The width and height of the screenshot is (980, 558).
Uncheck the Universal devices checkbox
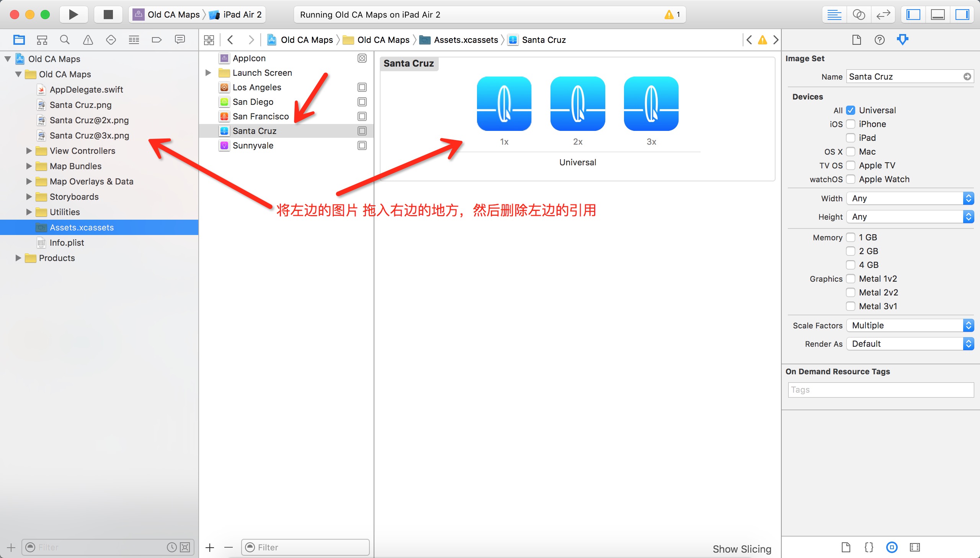click(x=851, y=110)
